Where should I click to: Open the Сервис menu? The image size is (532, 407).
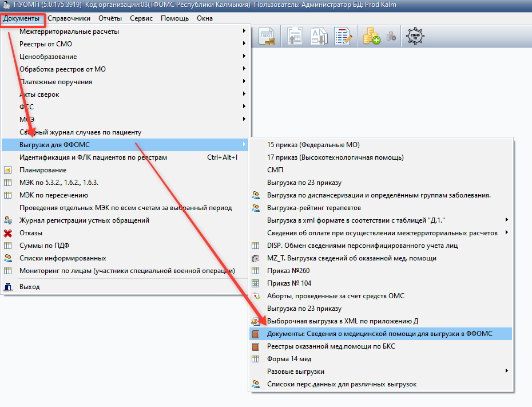point(141,18)
